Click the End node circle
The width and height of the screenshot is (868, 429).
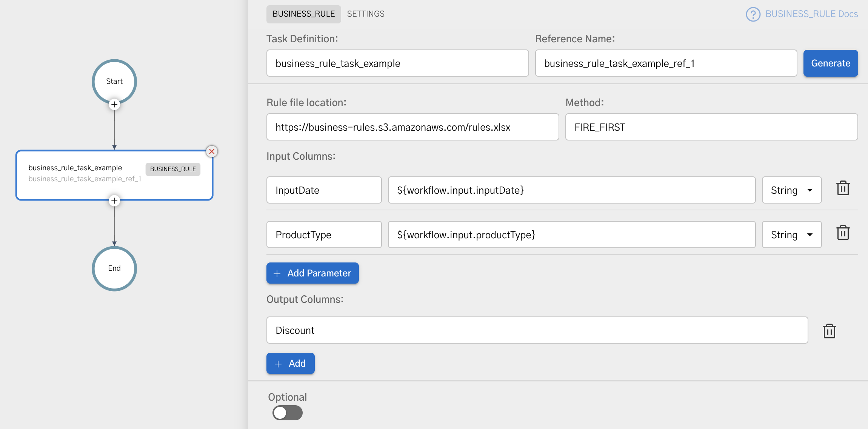coord(114,269)
